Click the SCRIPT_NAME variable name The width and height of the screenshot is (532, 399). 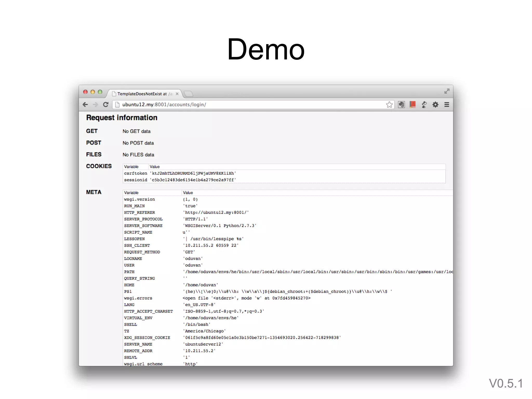(x=138, y=232)
